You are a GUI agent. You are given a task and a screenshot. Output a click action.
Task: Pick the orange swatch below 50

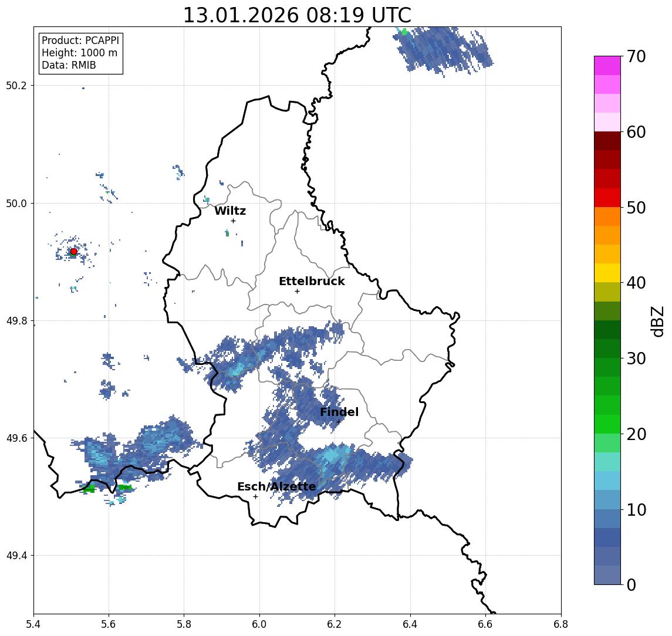tap(607, 216)
